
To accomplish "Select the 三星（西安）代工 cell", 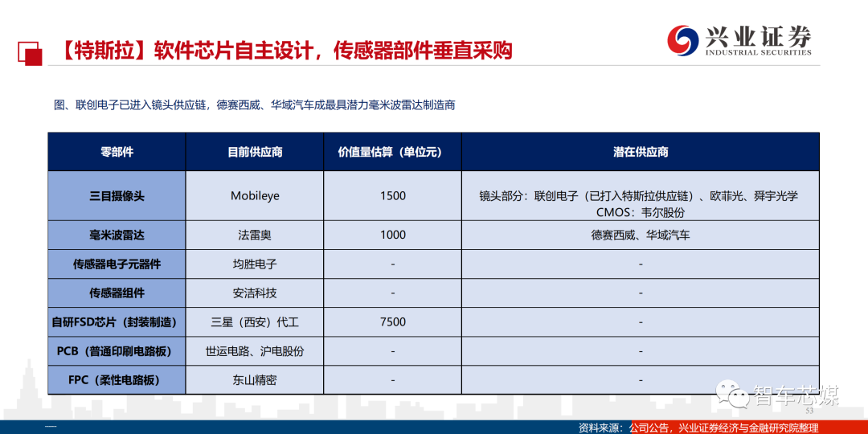I will coord(255,321).
